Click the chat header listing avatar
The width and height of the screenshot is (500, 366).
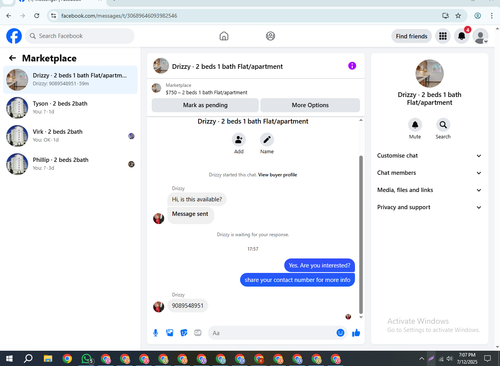pyautogui.click(x=161, y=66)
